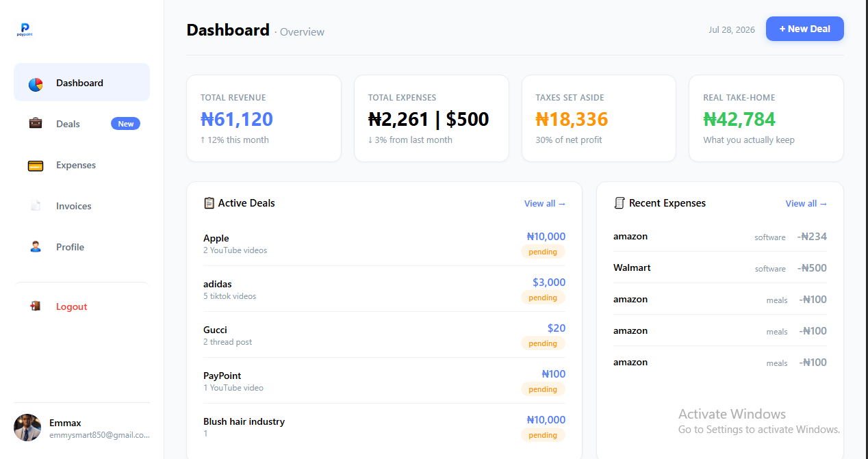The image size is (868, 459).
Task: Click the pending badge on PayPoint deal
Action: [x=543, y=389]
